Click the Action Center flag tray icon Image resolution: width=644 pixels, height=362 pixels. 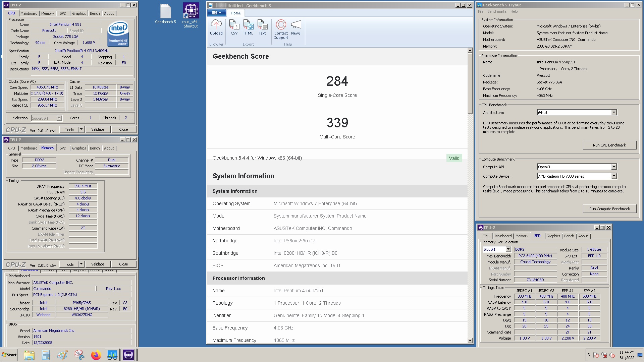click(x=596, y=355)
